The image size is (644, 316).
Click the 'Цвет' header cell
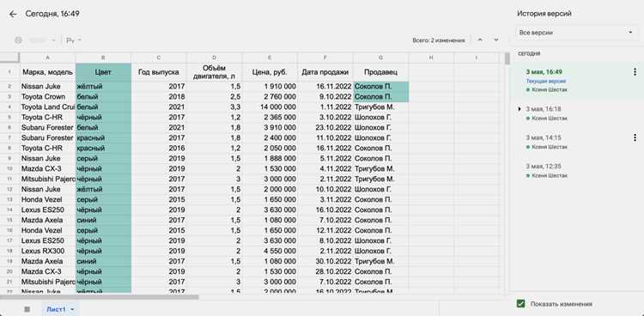pos(104,72)
